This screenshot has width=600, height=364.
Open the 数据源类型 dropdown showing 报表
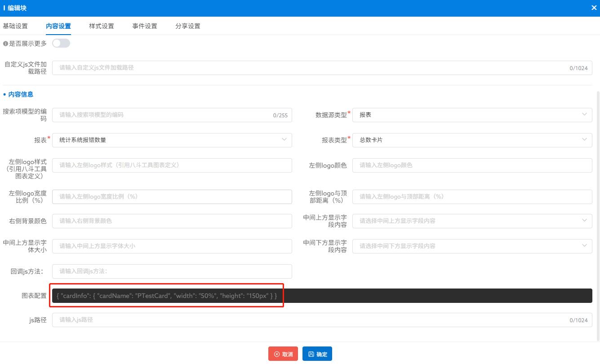tap(472, 115)
